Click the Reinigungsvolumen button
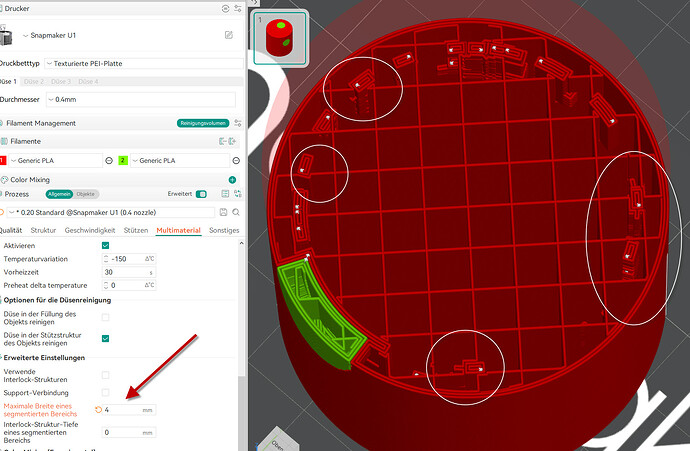 (x=203, y=123)
